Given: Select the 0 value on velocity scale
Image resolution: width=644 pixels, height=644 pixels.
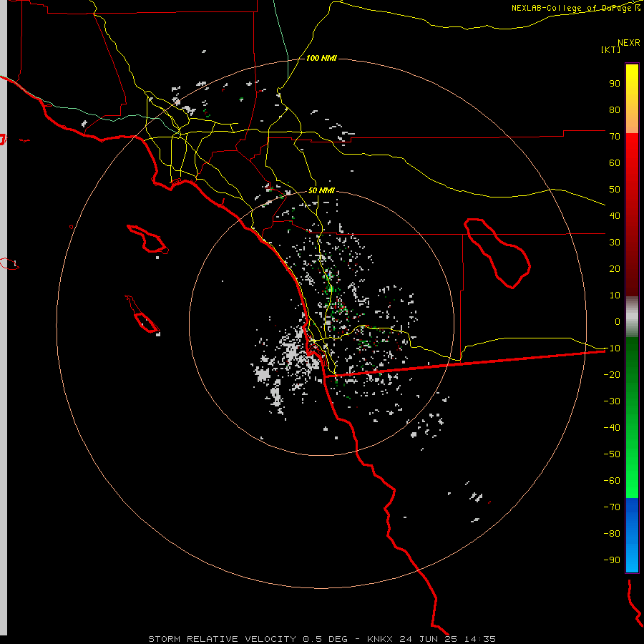Looking at the screenshot, I should pyautogui.click(x=618, y=322).
